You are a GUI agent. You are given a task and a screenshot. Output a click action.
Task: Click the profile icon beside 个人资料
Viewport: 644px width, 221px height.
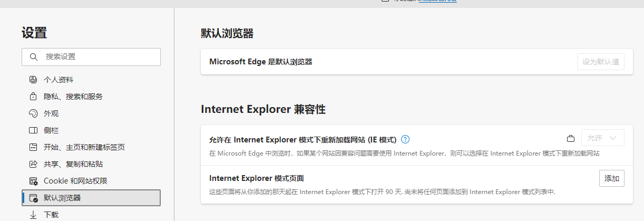[x=33, y=80]
